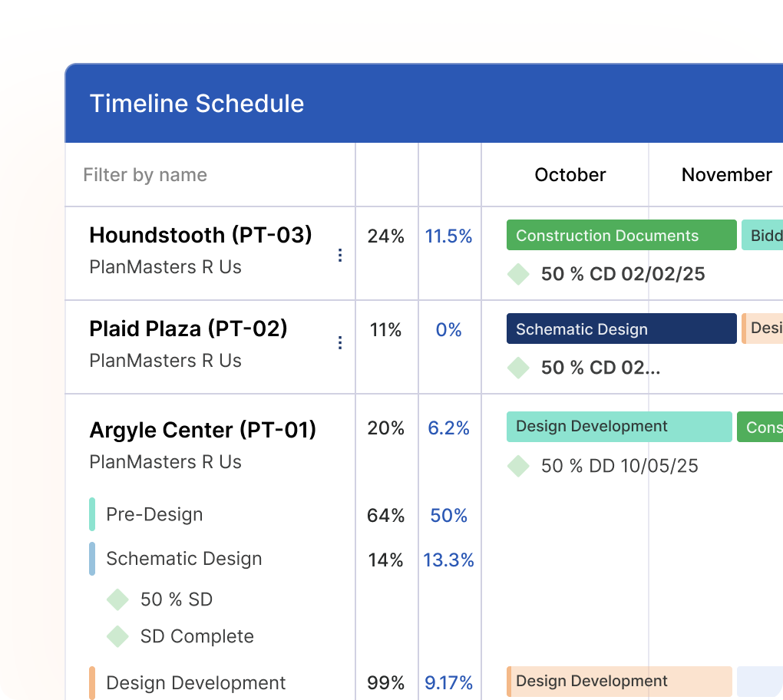
Task: Select the October column header
Action: 570,174
